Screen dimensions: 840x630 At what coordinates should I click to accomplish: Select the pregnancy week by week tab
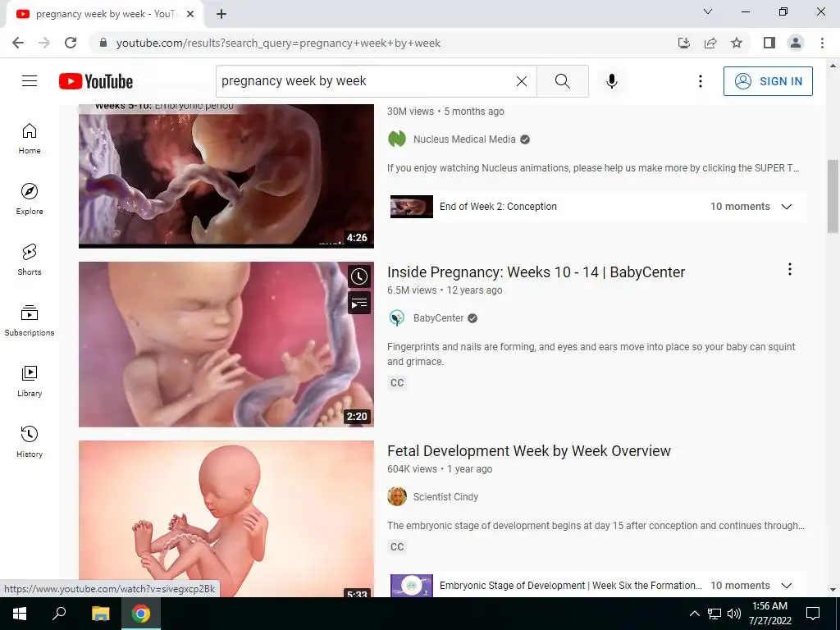click(104, 15)
